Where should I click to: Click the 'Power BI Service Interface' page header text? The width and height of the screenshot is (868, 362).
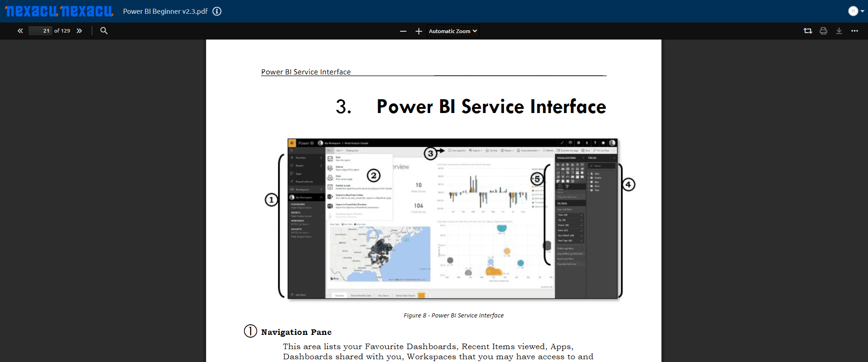click(x=306, y=72)
